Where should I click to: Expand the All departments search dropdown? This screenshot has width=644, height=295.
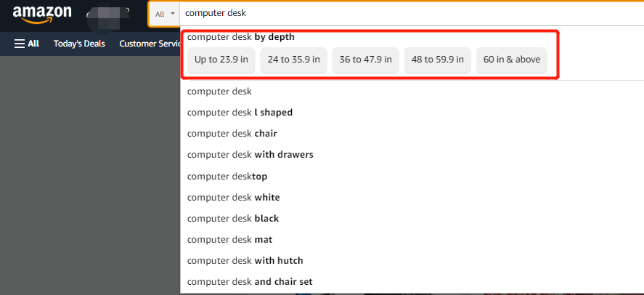point(165,14)
